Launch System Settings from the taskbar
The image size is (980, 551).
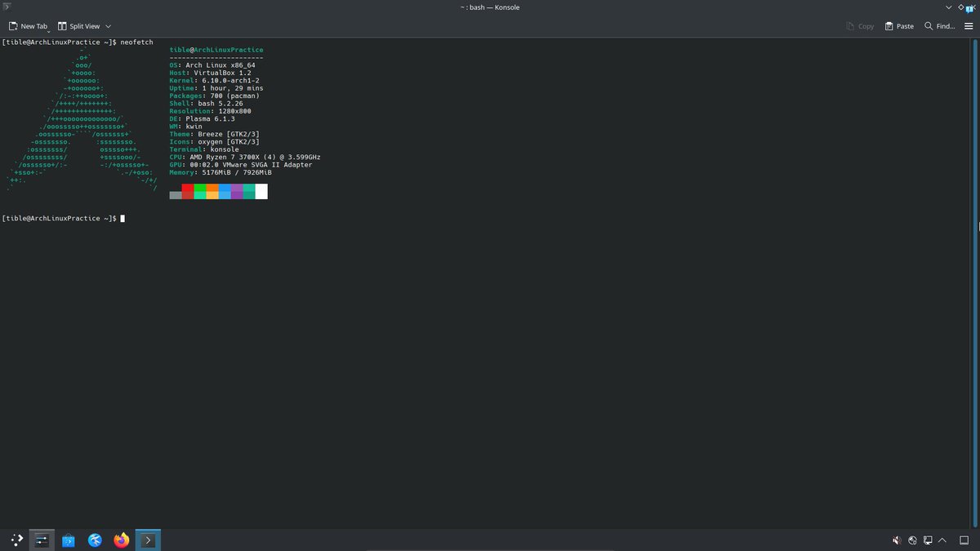[42, 540]
